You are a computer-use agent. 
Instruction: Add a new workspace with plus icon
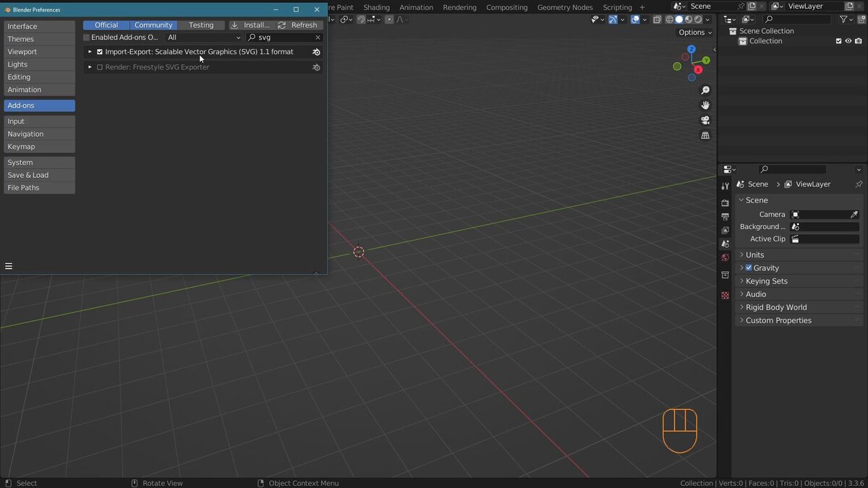[642, 7]
